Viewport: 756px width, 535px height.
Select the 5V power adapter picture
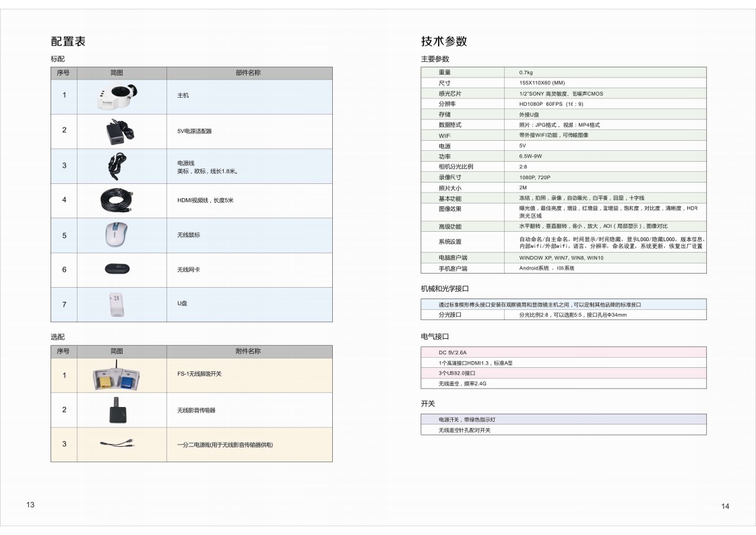(115, 130)
